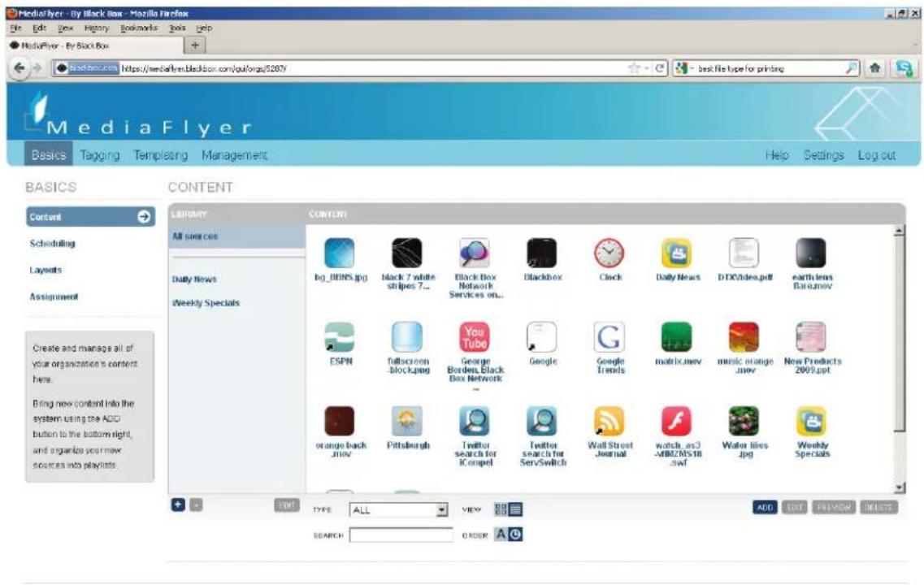The image size is (924, 585).
Task: Select the YouTube George Borden item
Action: click(x=475, y=337)
